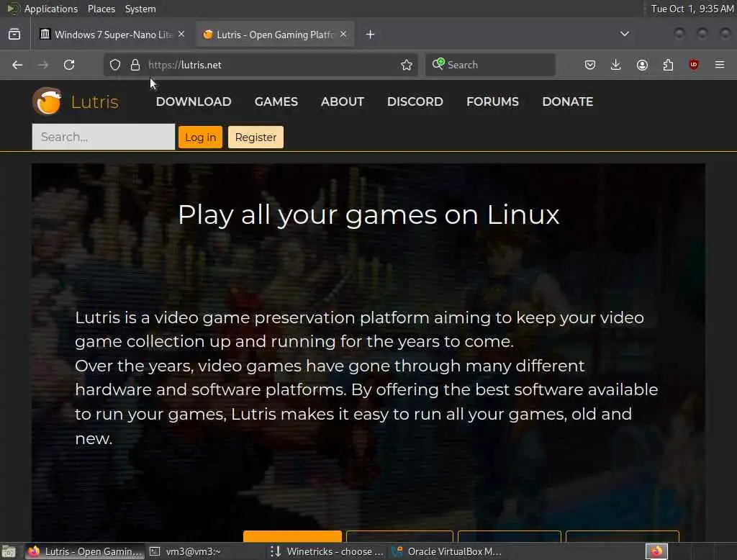Switch to Winetricks window in taskbar
The image size is (737, 560).
coord(327,551)
